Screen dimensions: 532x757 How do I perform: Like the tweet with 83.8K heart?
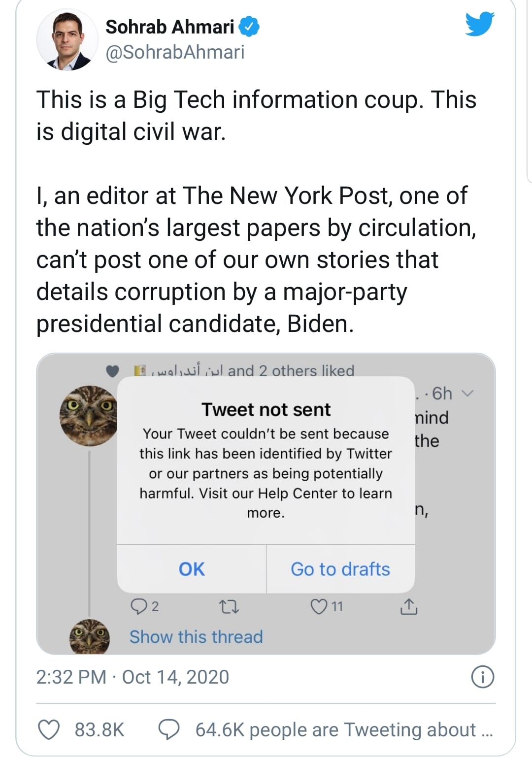coord(49,729)
